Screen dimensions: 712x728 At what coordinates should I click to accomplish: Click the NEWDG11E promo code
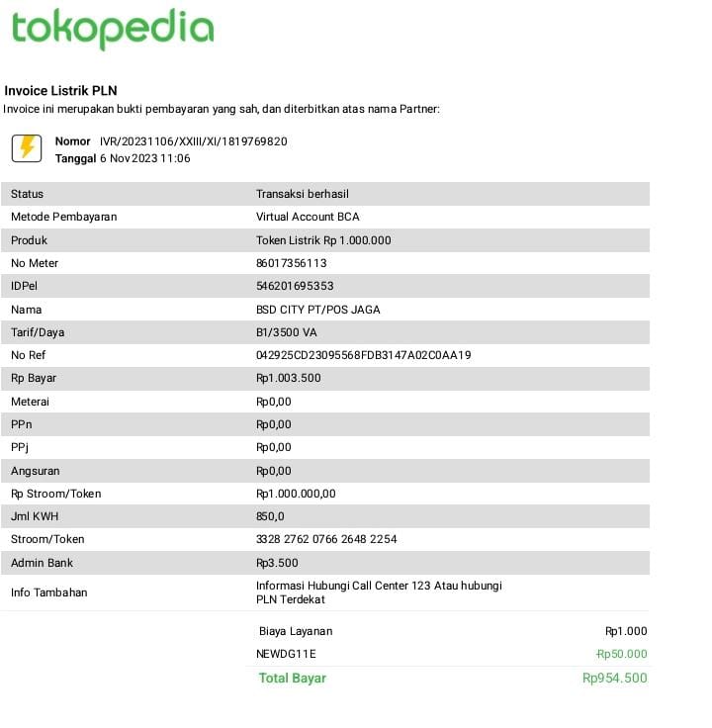(286, 654)
